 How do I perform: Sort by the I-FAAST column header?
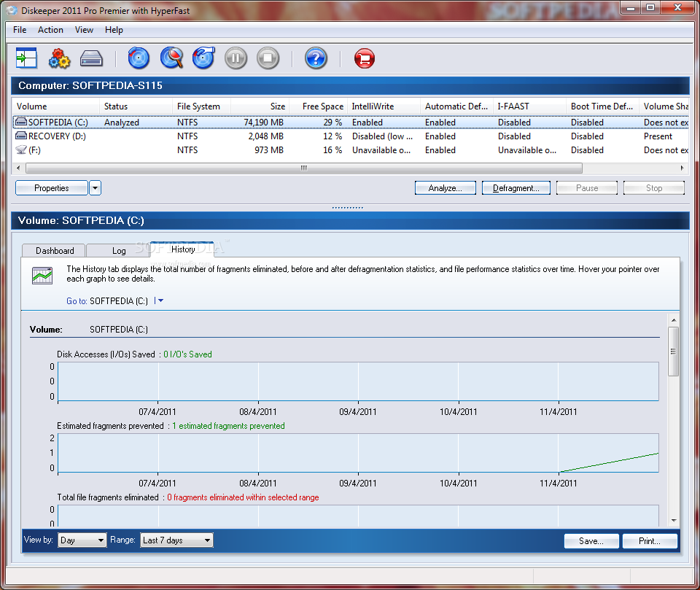click(x=529, y=106)
